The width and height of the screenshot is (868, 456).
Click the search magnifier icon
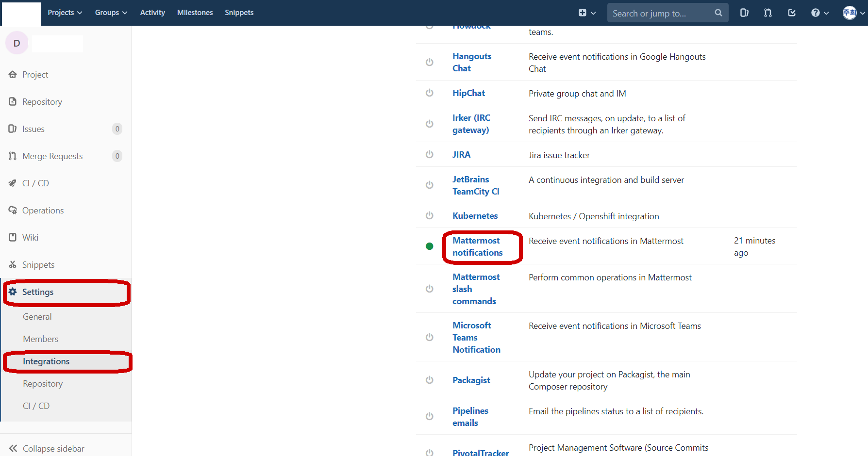coord(718,13)
